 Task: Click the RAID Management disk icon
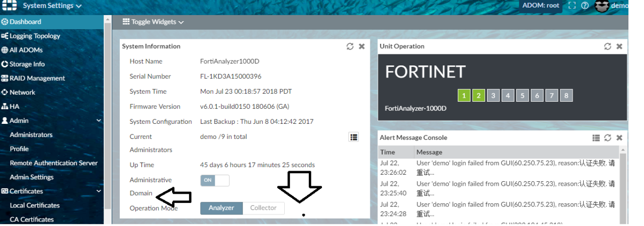(5, 78)
